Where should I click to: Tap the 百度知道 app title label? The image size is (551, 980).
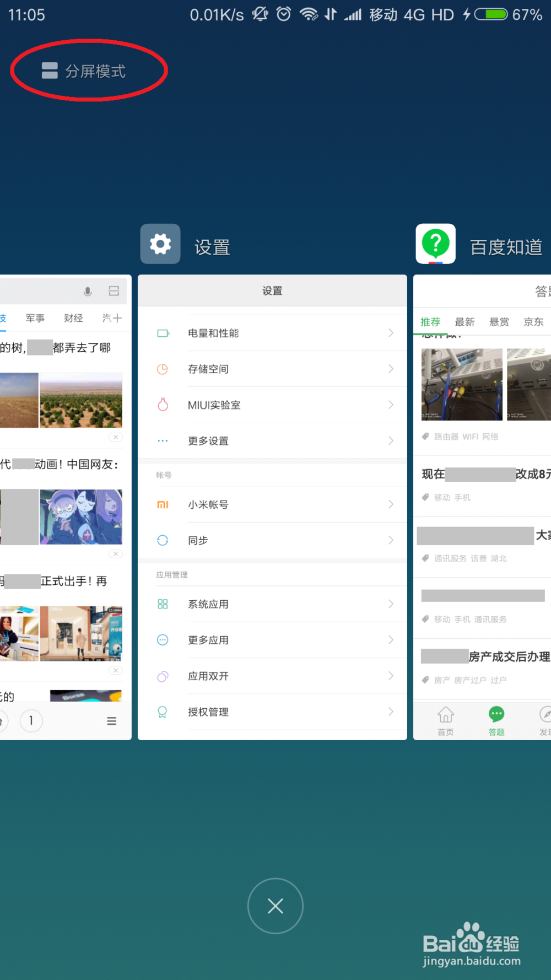click(506, 247)
